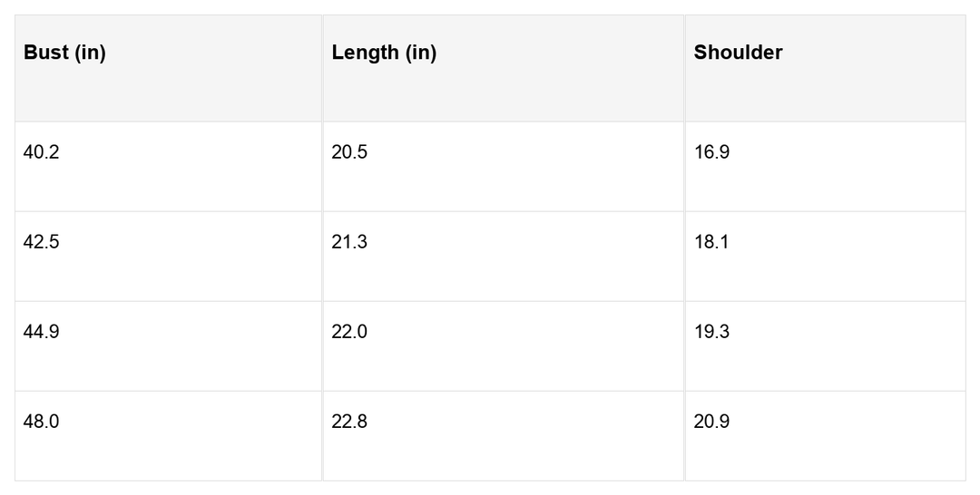Click the 20.9 shoulder cell
This screenshot has height=495, width=980.
(711, 422)
